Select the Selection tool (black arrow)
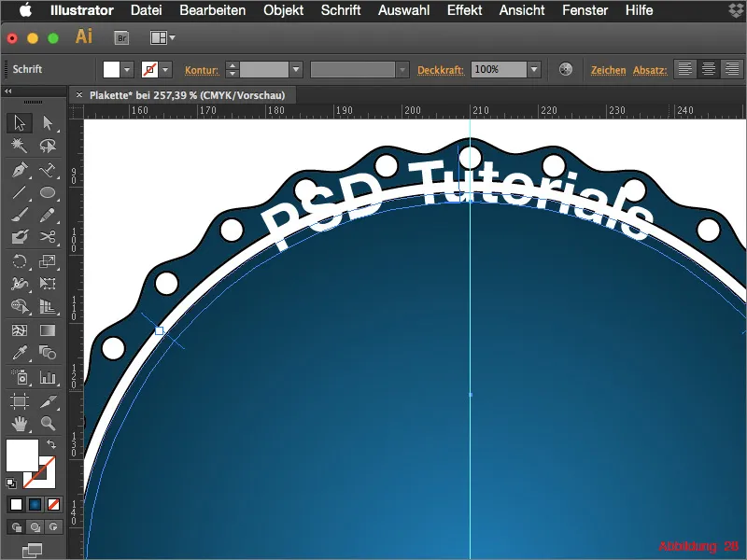Viewport: 747px width, 560px height. tap(20, 123)
